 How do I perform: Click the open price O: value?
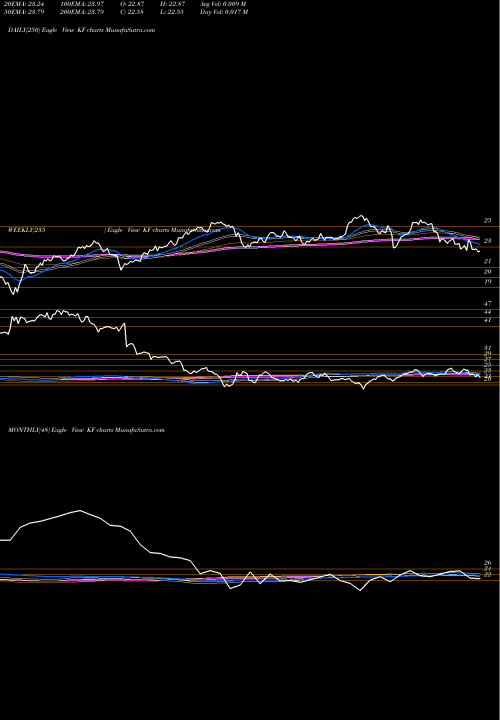tap(134, 4)
